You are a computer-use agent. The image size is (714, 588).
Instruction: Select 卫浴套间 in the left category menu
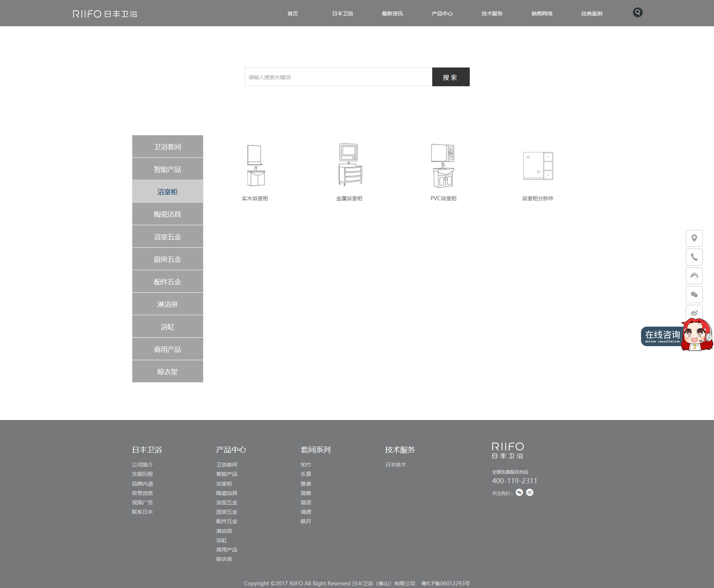click(x=167, y=147)
